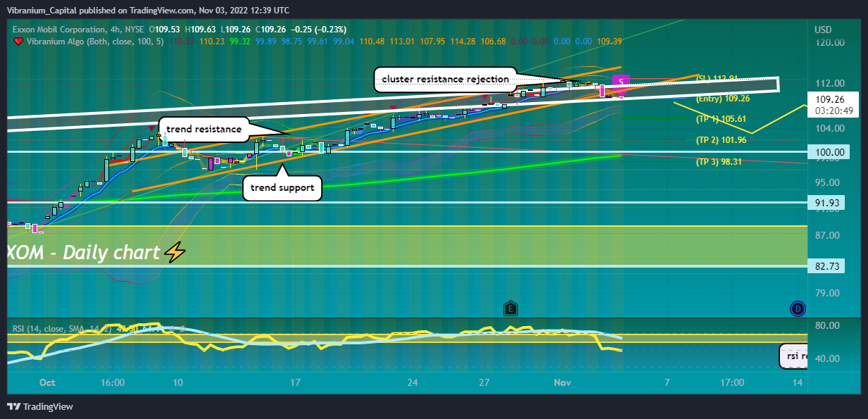
Task: Click the last algo value 109.39
Action: 610,42
